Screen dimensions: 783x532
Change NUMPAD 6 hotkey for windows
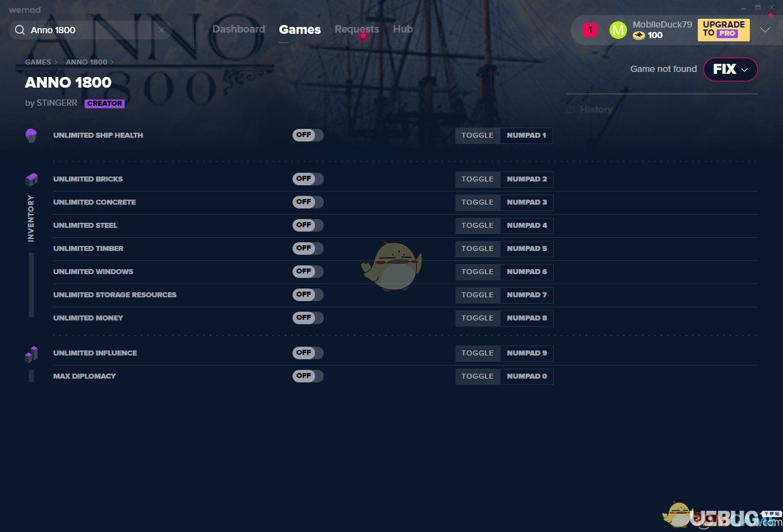pyautogui.click(x=527, y=272)
